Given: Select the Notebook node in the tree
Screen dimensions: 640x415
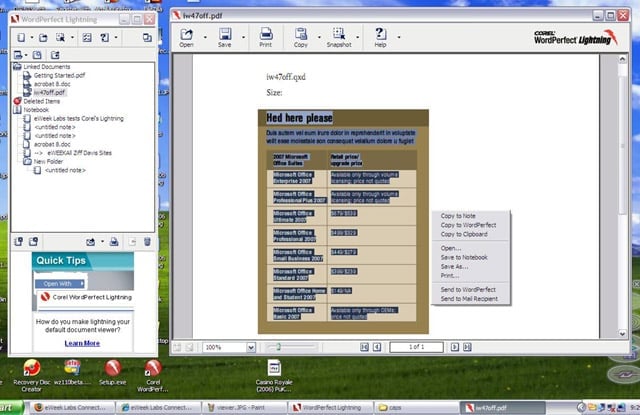Looking at the screenshot, I should pyautogui.click(x=36, y=110).
